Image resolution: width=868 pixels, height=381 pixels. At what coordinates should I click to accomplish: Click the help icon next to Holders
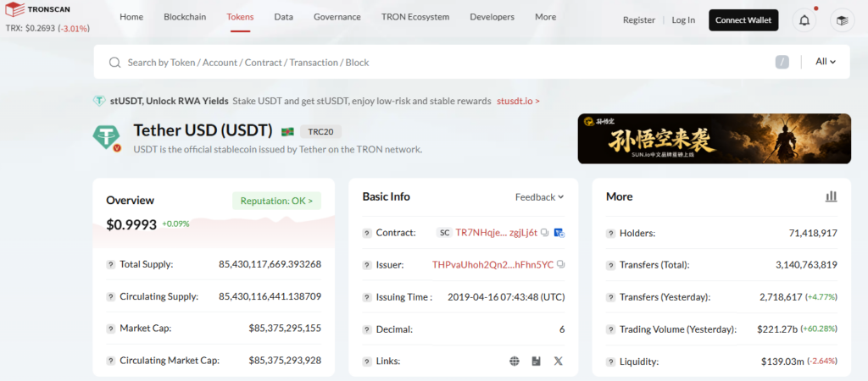coord(610,233)
